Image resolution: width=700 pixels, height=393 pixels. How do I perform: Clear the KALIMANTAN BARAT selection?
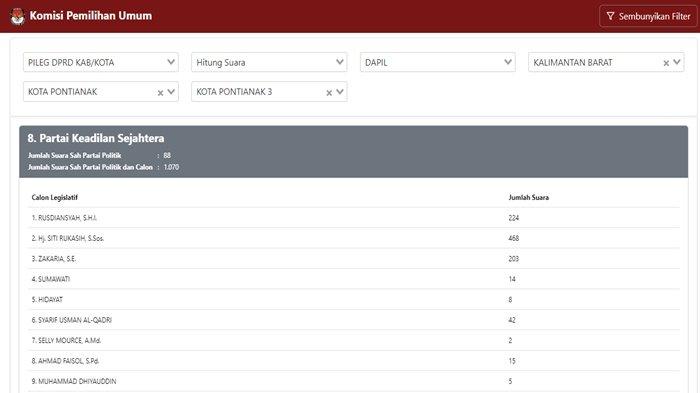pyautogui.click(x=666, y=63)
